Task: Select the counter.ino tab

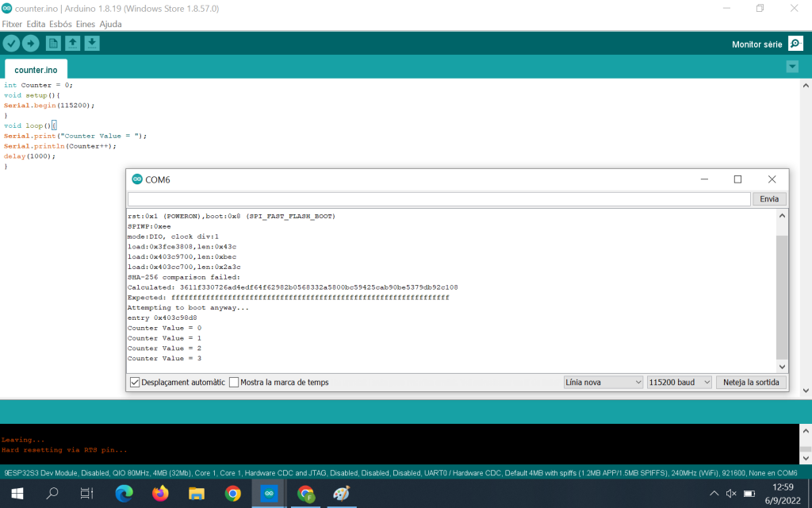Action: click(x=36, y=70)
